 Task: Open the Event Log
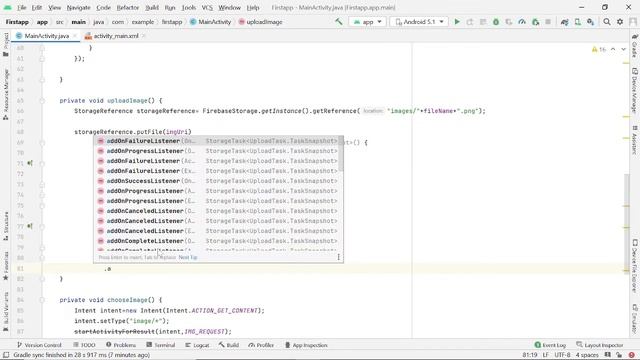(550, 345)
